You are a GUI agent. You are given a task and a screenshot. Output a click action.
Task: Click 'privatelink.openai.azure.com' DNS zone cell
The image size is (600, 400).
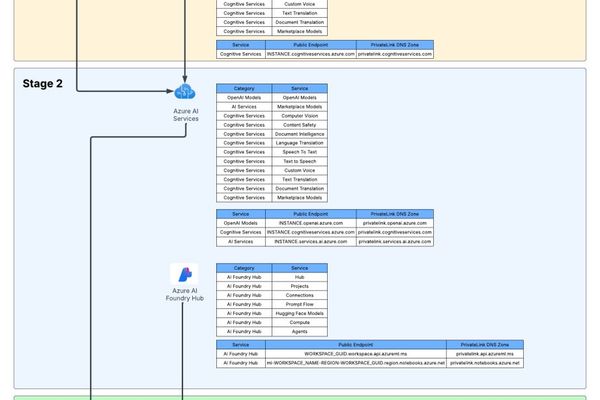click(x=395, y=223)
